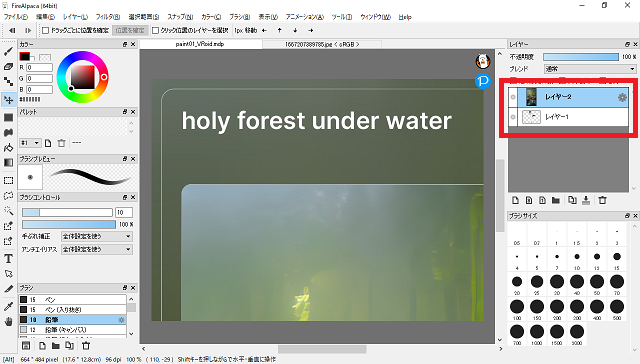Switch to the 1667207889785.jpg tab
Screen dimensions: 640x364
pyautogui.click(x=322, y=44)
